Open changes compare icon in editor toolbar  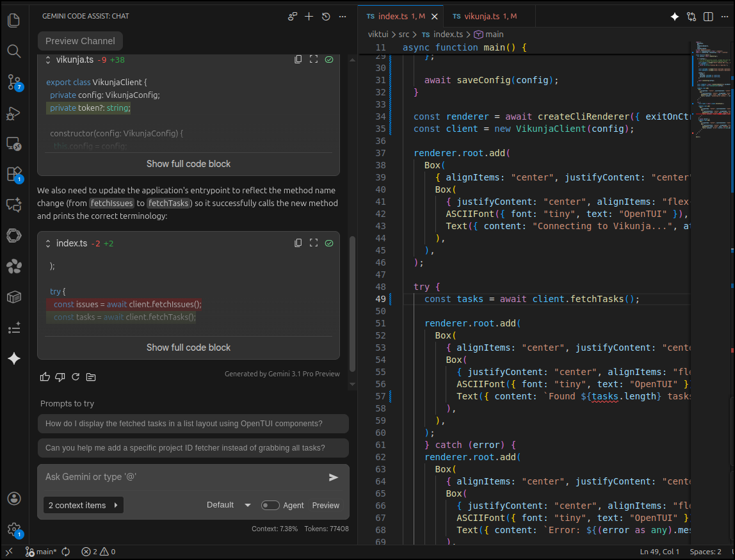click(691, 17)
